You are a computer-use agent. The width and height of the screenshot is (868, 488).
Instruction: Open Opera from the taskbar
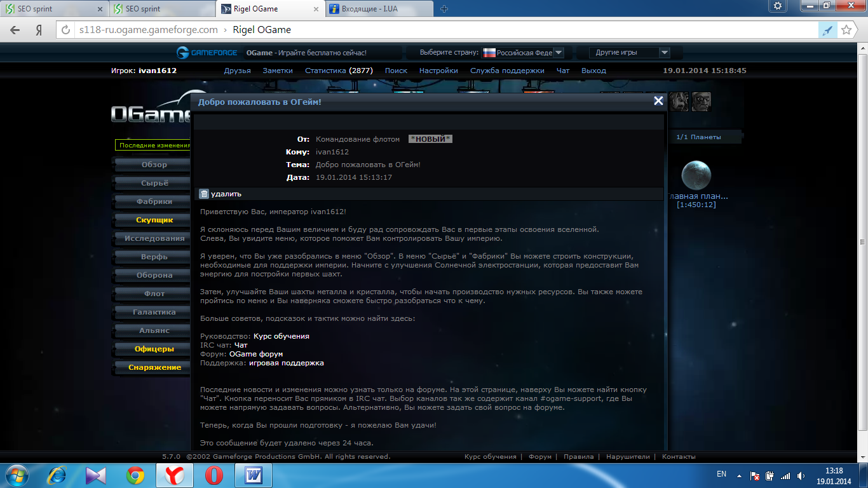(214, 475)
